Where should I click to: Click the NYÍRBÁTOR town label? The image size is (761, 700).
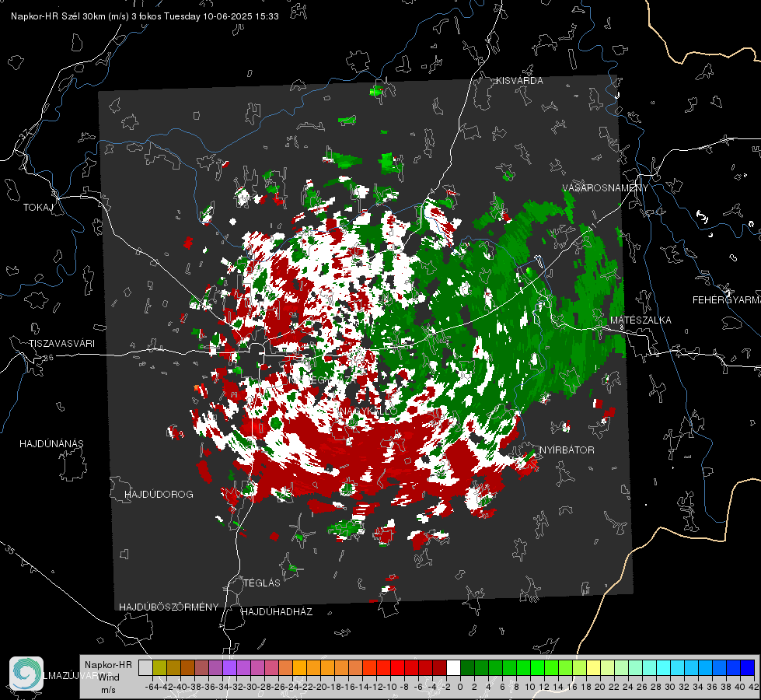(x=567, y=450)
